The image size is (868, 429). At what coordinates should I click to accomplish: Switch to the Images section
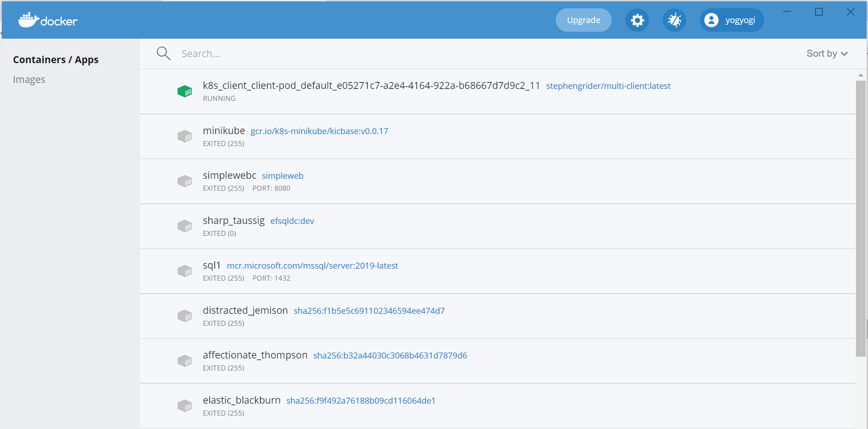tap(29, 80)
